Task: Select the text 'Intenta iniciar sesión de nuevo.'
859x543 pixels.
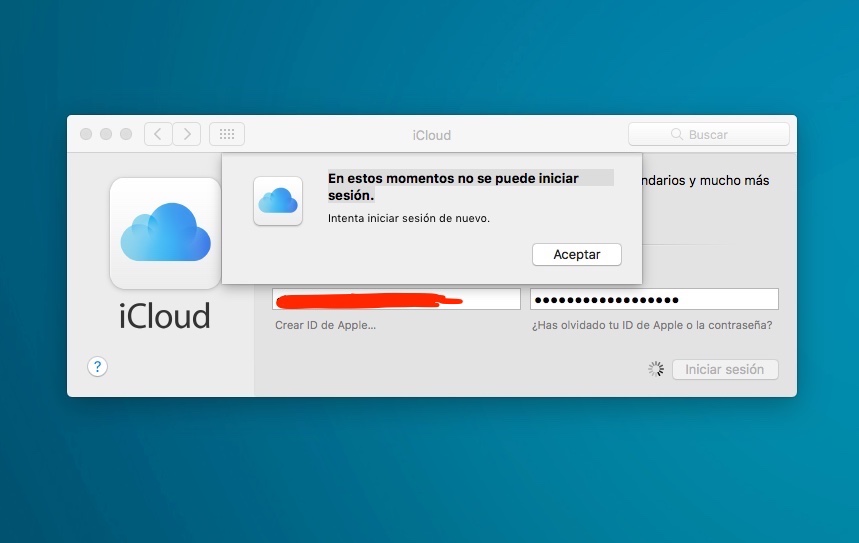Action: 409,218
